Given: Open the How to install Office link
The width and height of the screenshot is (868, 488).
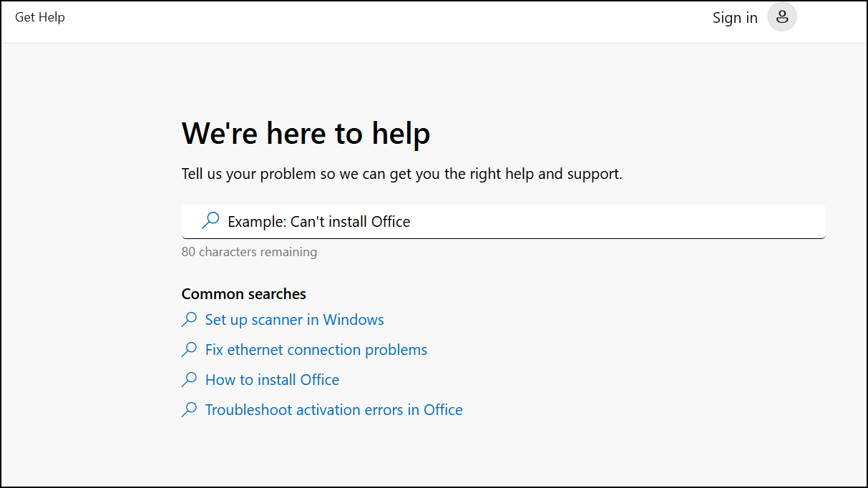Looking at the screenshot, I should [272, 380].
